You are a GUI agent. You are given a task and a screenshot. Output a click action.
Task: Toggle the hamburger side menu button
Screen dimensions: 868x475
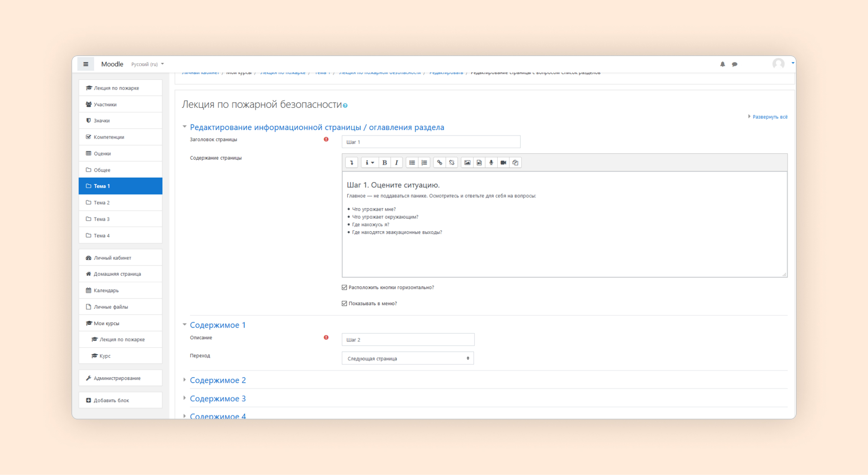click(x=86, y=64)
